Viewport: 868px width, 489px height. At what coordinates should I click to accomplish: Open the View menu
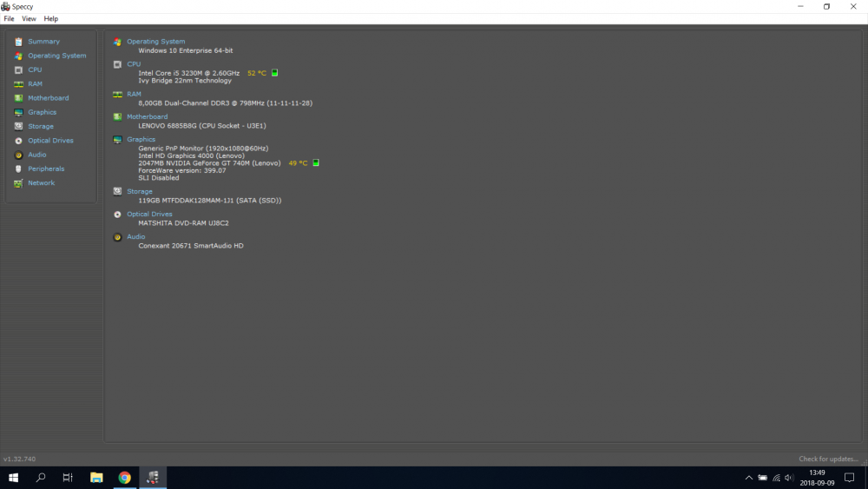tap(29, 19)
